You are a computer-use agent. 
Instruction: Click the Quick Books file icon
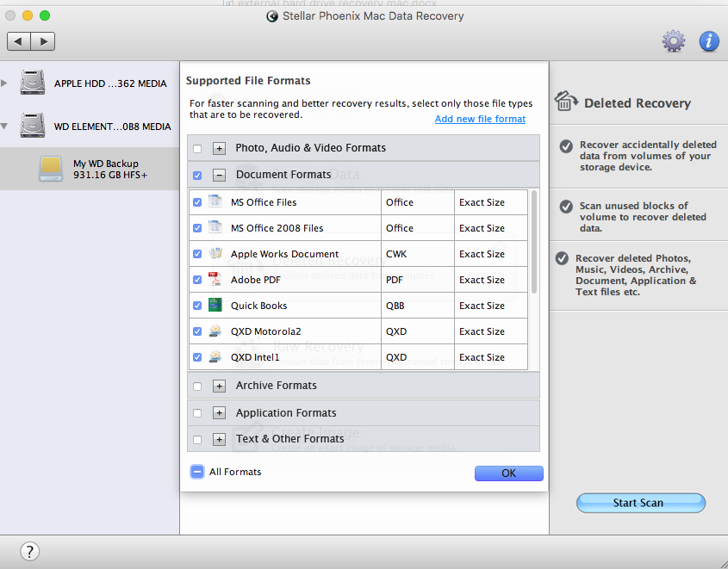(215, 305)
